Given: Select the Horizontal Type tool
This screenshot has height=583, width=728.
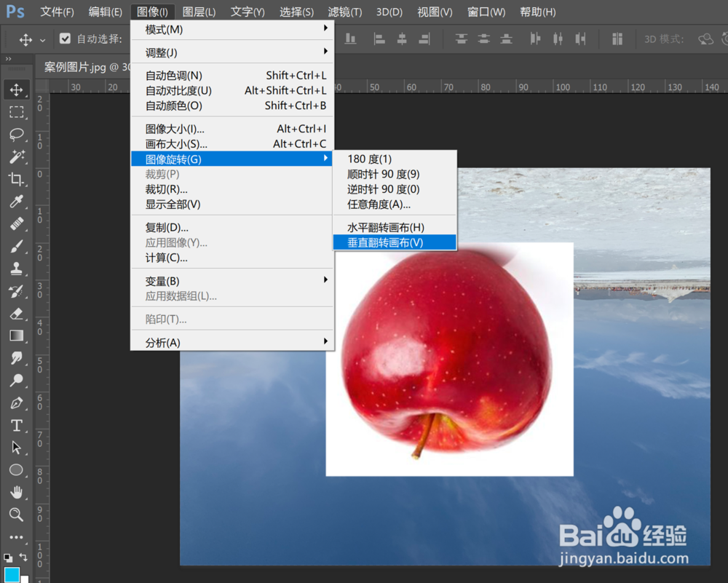Looking at the screenshot, I should pos(17,425).
